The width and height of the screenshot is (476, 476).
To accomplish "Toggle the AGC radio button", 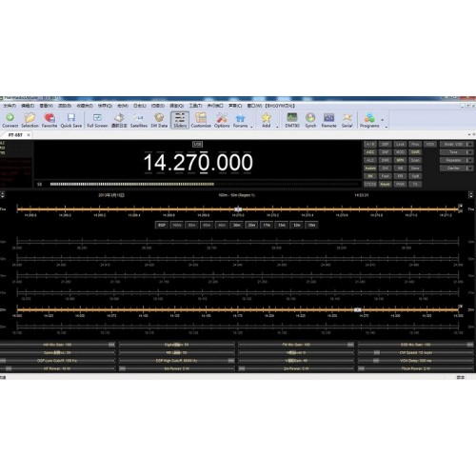I will click(370, 152).
